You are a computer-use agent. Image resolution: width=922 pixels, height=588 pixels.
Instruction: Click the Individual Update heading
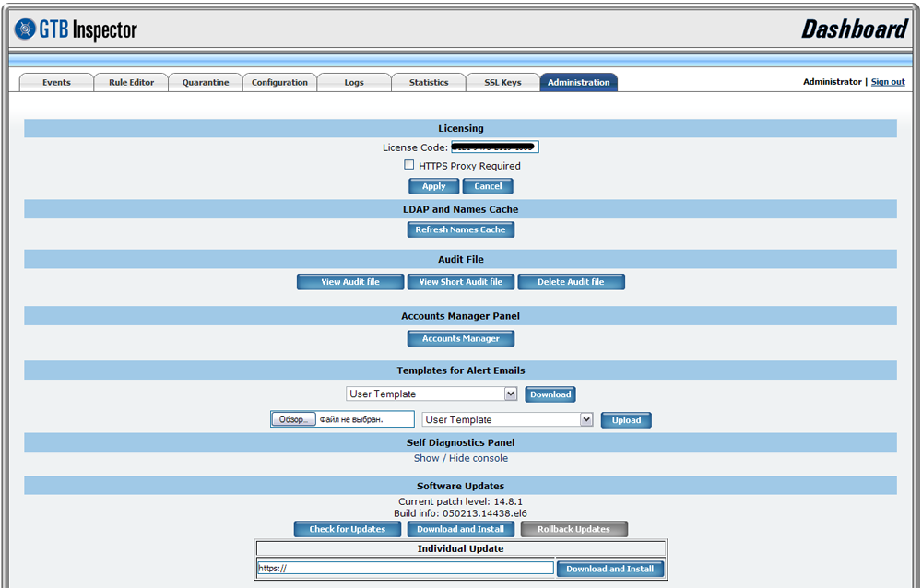pyautogui.click(x=460, y=548)
